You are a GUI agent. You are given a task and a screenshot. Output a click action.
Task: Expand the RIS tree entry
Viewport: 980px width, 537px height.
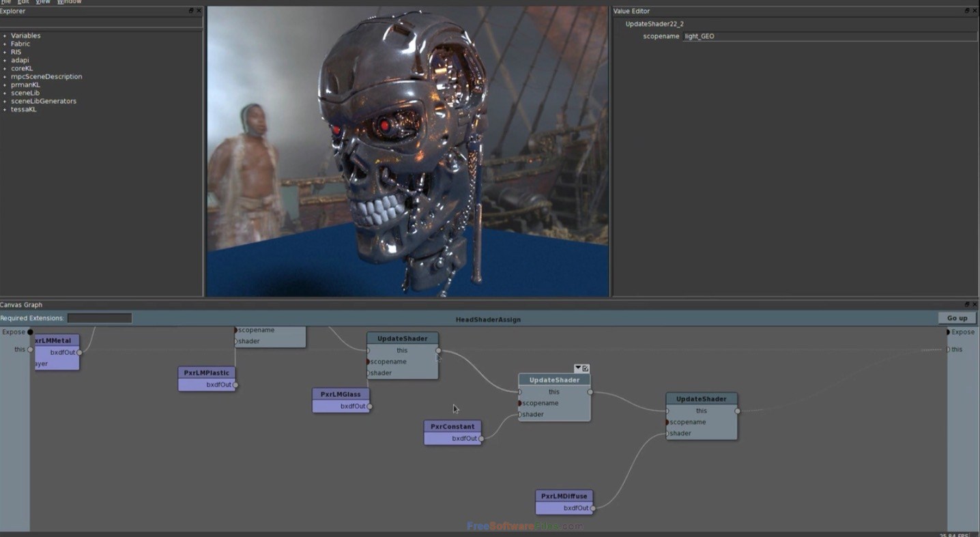5,52
